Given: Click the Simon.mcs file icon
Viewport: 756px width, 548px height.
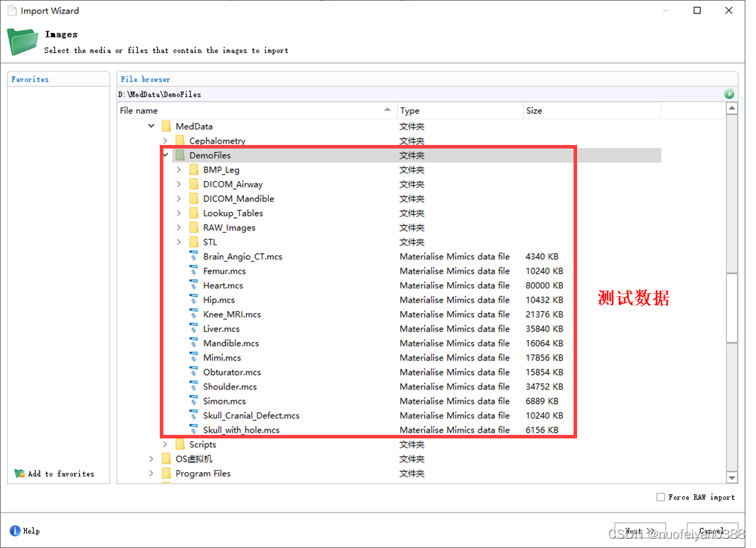Looking at the screenshot, I should point(193,400).
